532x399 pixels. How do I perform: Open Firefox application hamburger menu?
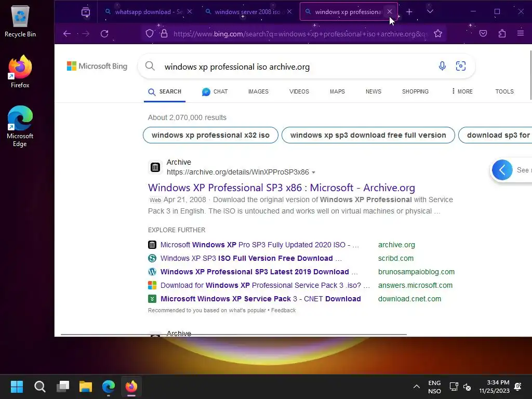[521, 34]
